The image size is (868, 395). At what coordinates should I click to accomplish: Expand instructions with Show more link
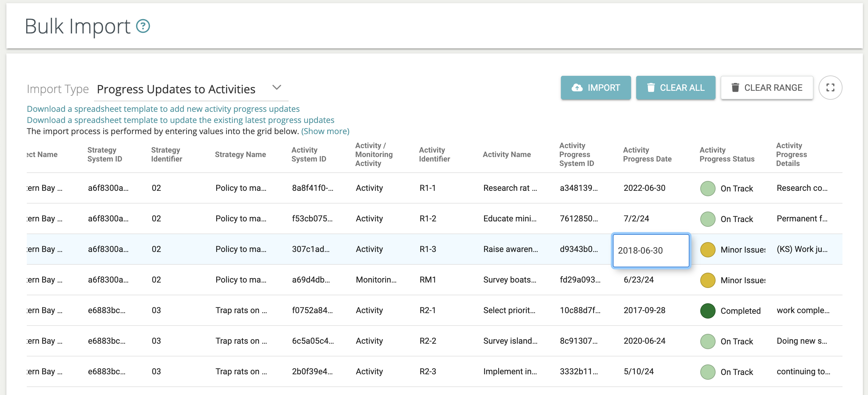tap(325, 131)
